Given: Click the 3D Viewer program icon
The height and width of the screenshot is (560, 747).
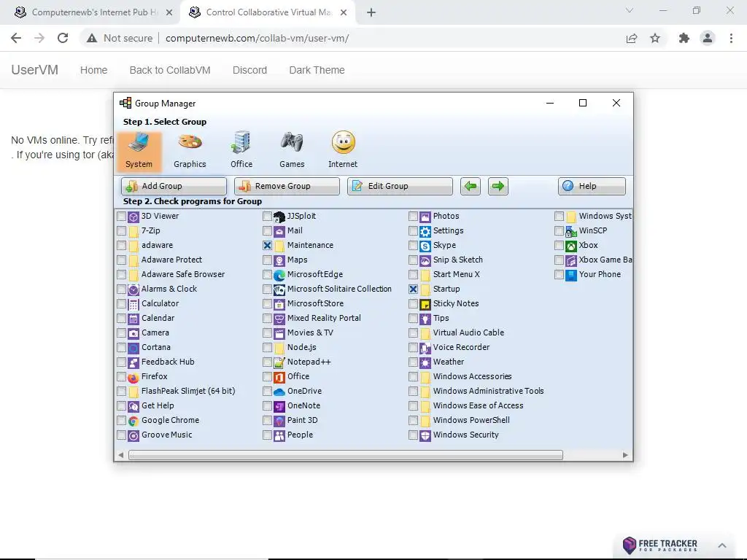Looking at the screenshot, I should pyautogui.click(x=133, y=217).
